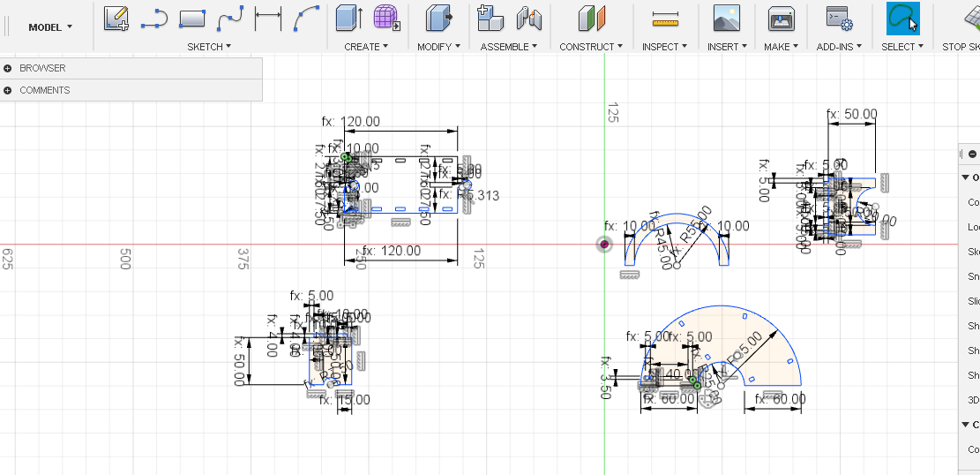980x475 pixels.
Task: Collapse the sketch palette panel header
Action: (972, 154)
